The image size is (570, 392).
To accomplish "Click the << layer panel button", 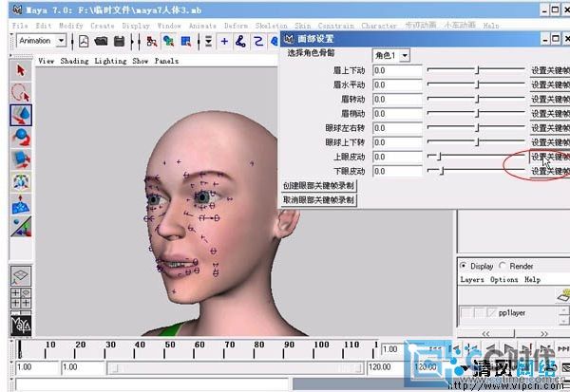I will (485, 333).
